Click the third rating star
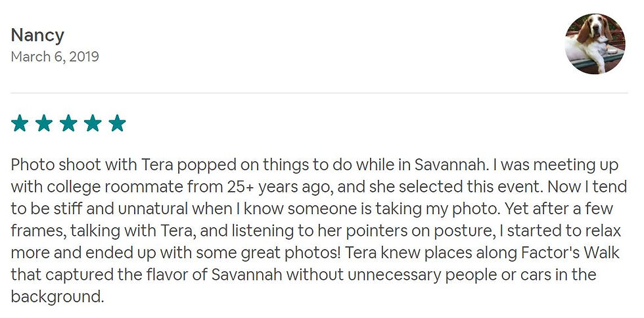Screen dimensions: 644x318 coord(68,124)
